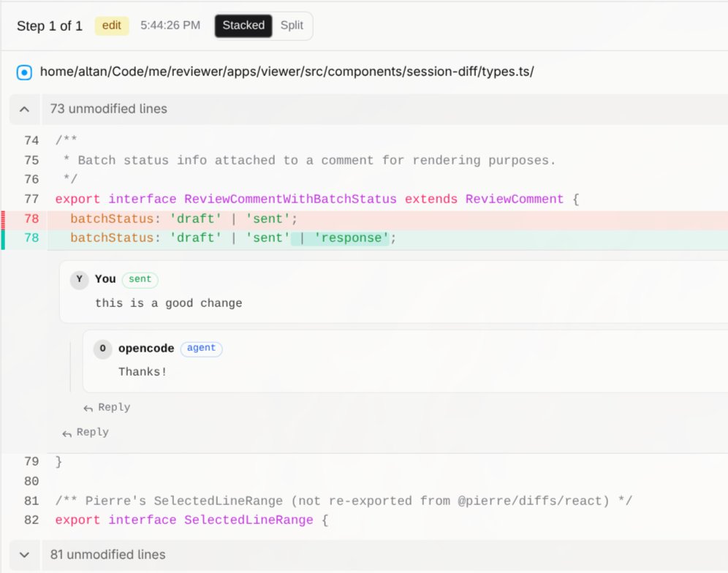
Task: Switch to Stacked diff view
Action: (243, 26)
